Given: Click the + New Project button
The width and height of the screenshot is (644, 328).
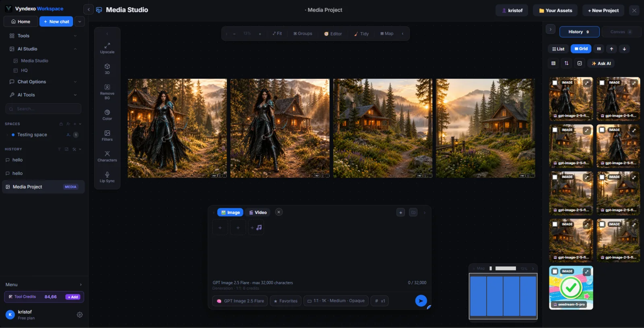Looking at the screenshot, I should pos(603,10).
